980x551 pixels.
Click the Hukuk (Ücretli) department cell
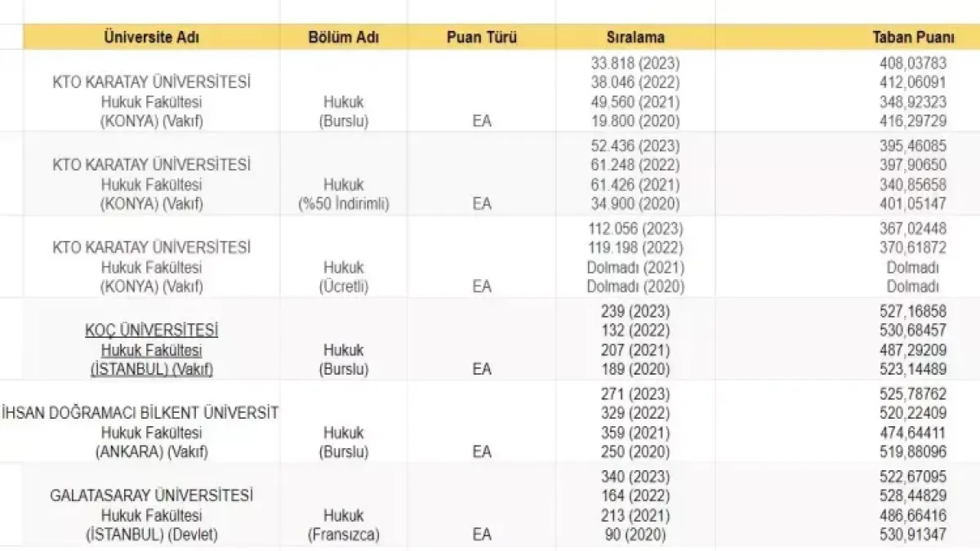pyautogui.click(x=343, y=277)
